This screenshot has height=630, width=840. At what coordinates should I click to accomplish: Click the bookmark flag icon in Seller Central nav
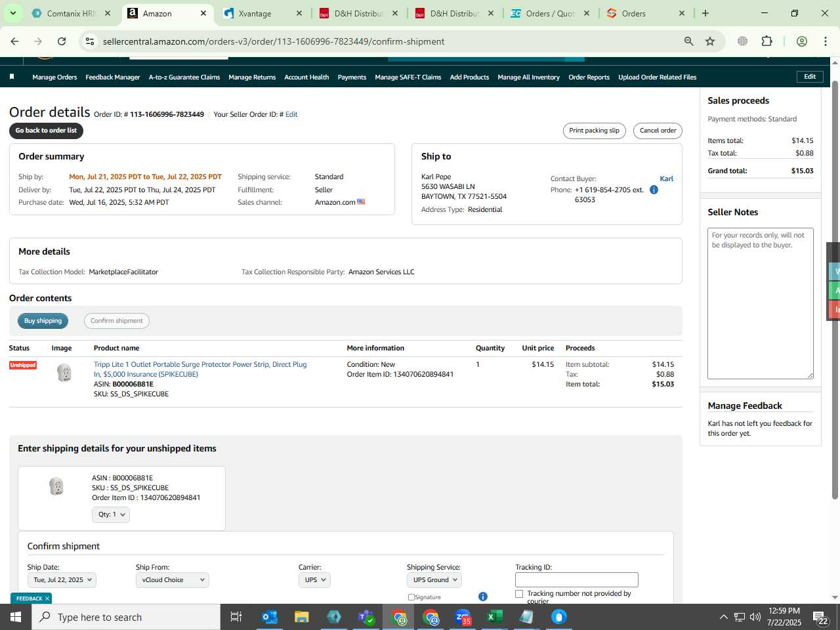tap(12, 77)
